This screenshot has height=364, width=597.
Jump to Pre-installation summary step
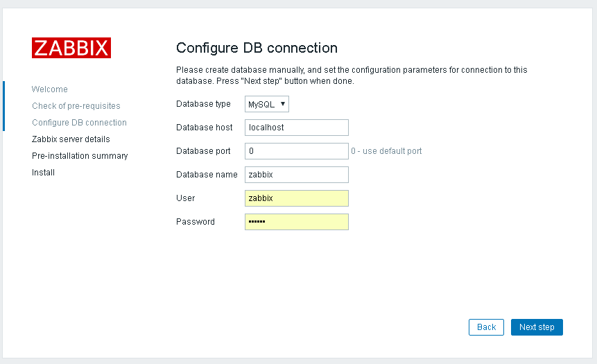pos(80,156)
